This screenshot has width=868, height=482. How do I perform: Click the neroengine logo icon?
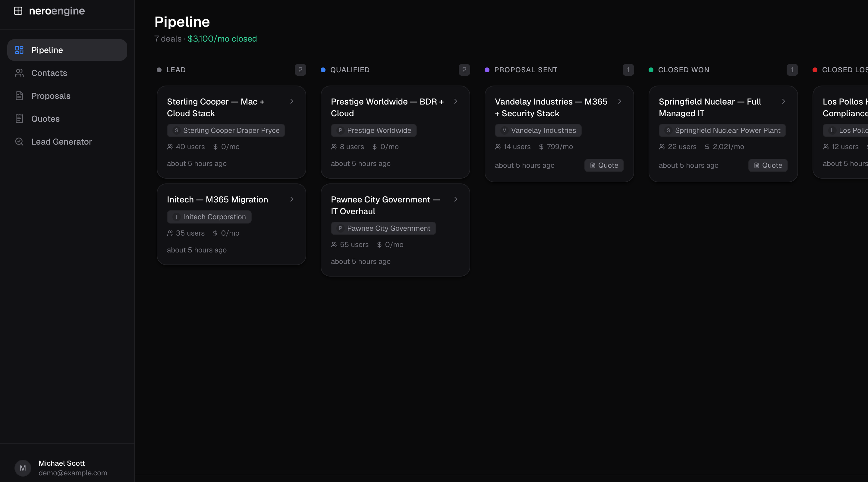18,11
